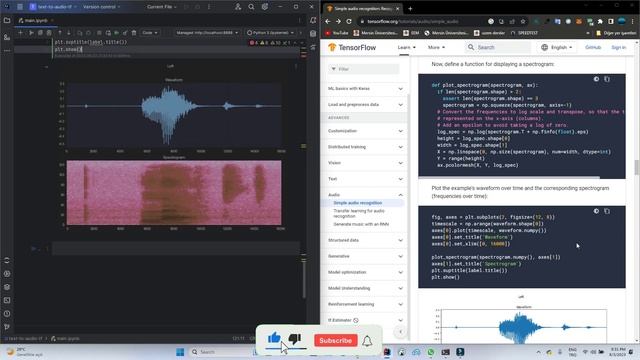Click the Run button in PyCharm title bar

[187, 7]
